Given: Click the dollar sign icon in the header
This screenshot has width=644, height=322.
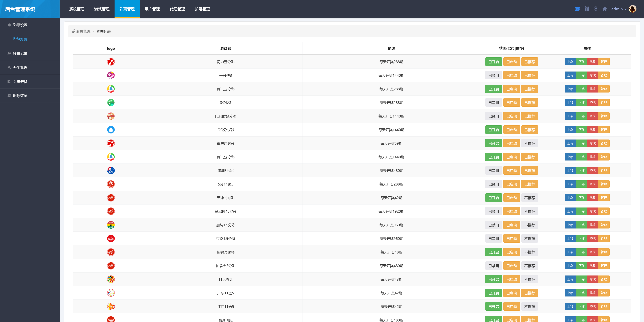Looking at the screenshot, I should tap(596, 9).
